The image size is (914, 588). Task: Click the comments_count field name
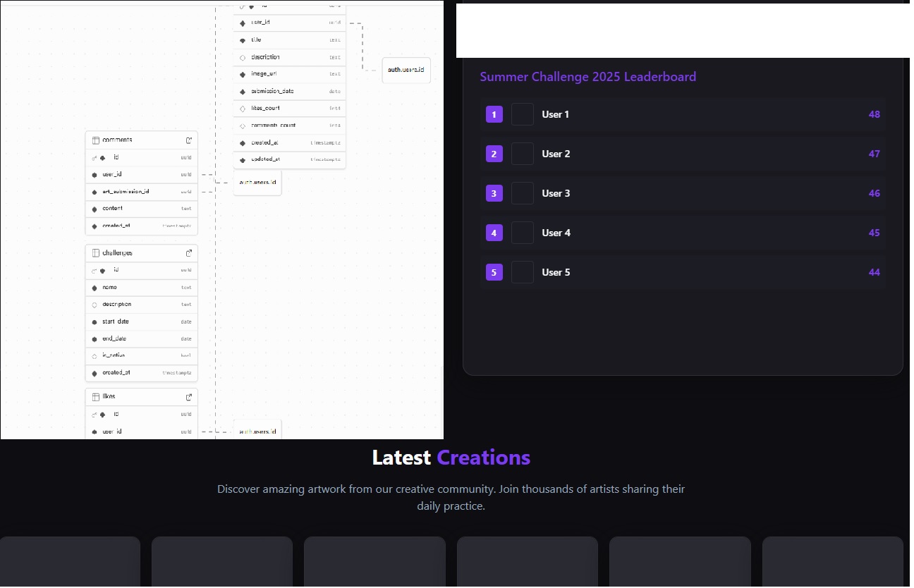(x=274, y=125)
